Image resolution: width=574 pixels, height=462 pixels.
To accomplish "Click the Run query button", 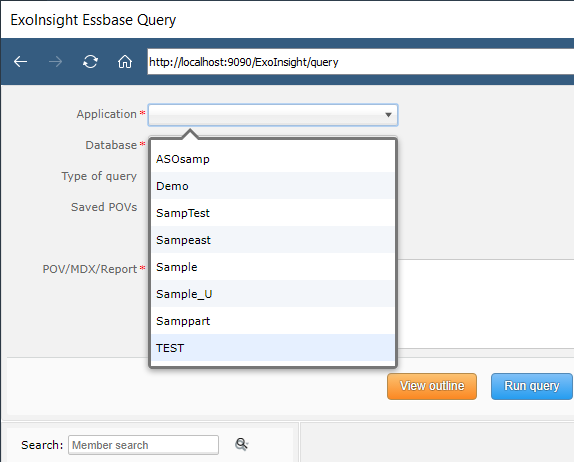I will point(532,386).
